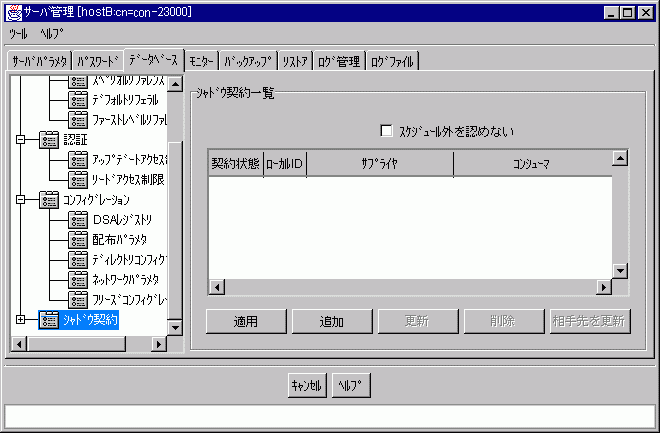Click tree horizontal scrollbar right arrow
This screenshot has height=433, width=660.
coord(158,344)
